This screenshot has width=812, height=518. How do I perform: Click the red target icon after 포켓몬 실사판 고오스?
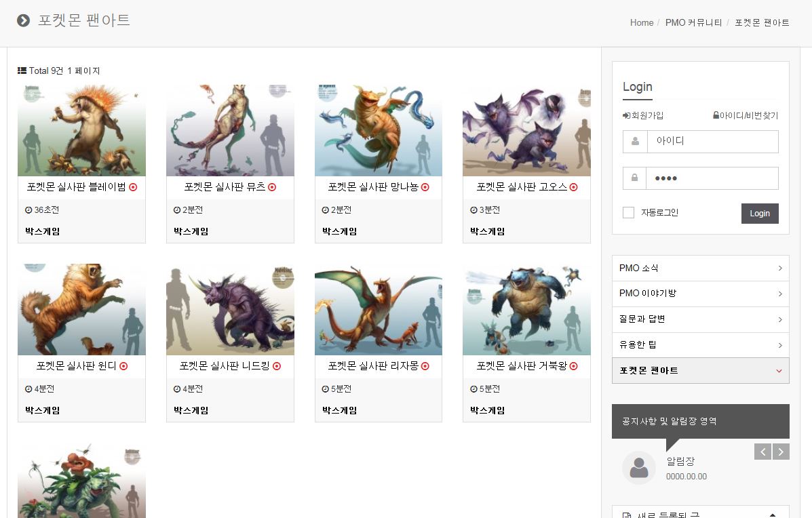coord(573,187)
